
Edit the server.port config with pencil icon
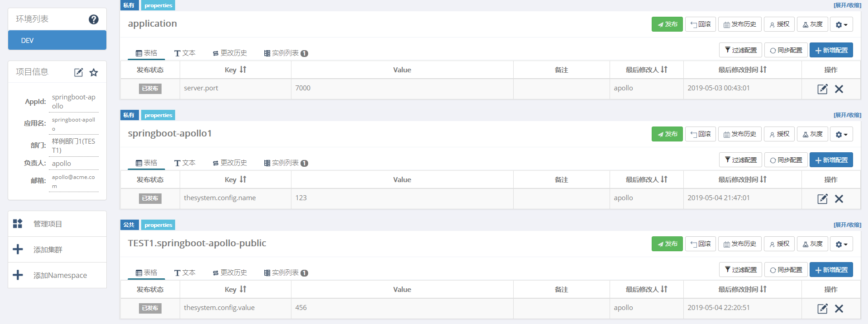(x=822, y=89)
